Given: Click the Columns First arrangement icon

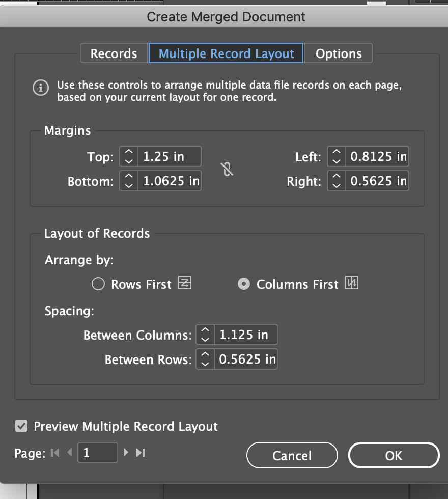Looking at the screenshot, I should (x=352, y=283).
